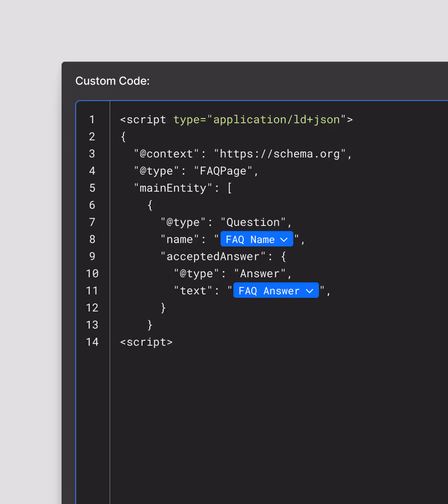Expand the chevron on the FAQ Name pill
Image resolution: width=448 pixels, height=504 pixels.
(x=285, y=239)
